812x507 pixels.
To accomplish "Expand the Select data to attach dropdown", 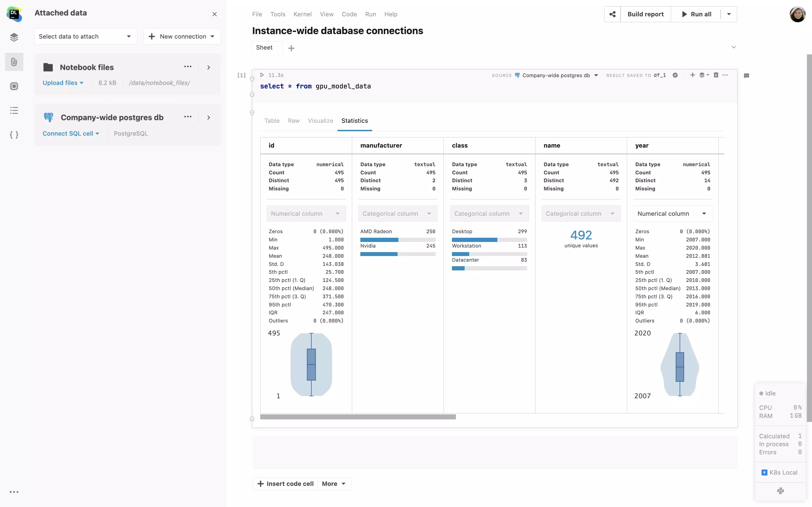I will [x=85, y=37].
